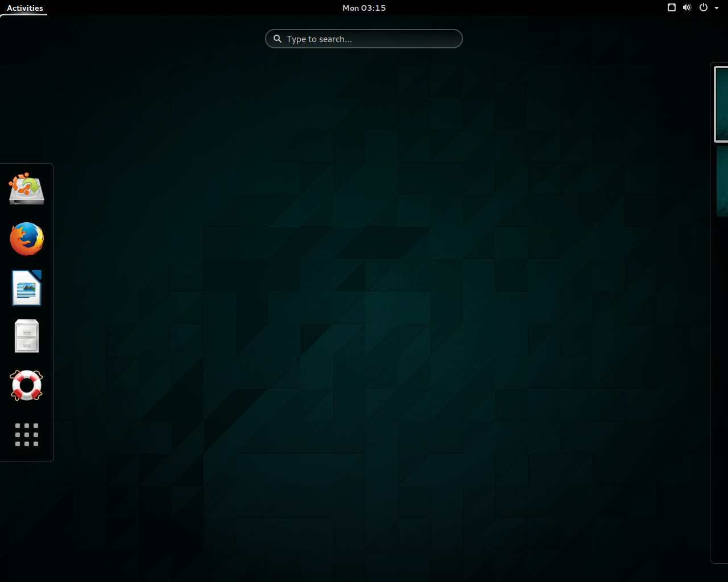Click the Activities button
Viewport: 728px width, 582px height.
click(x=25, y=8)
